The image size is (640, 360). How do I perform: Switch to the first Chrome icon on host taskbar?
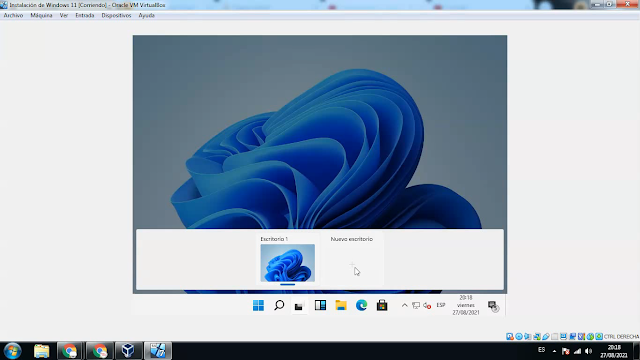click(69, 351)
